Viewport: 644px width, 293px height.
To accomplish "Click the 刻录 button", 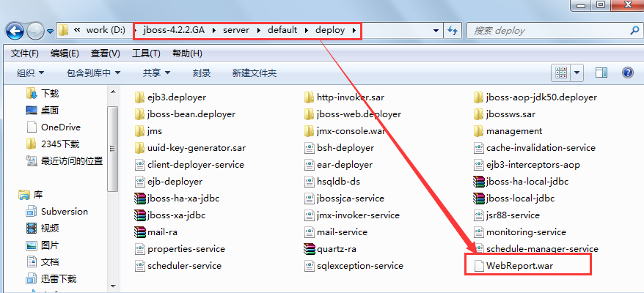I will (x=202, y=73).
